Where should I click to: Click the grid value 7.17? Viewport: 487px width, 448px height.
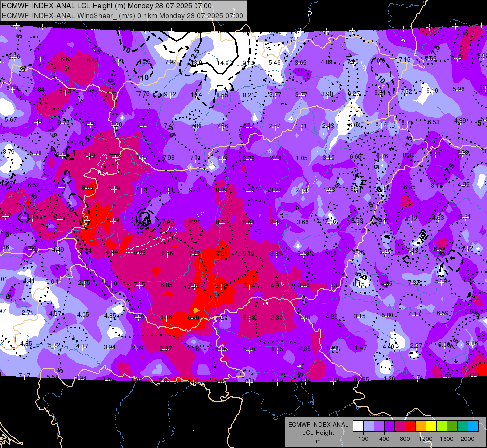(24, 375)
